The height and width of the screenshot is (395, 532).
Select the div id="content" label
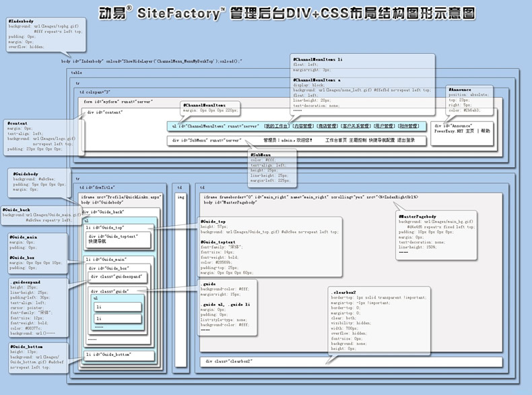coord(105,113)
